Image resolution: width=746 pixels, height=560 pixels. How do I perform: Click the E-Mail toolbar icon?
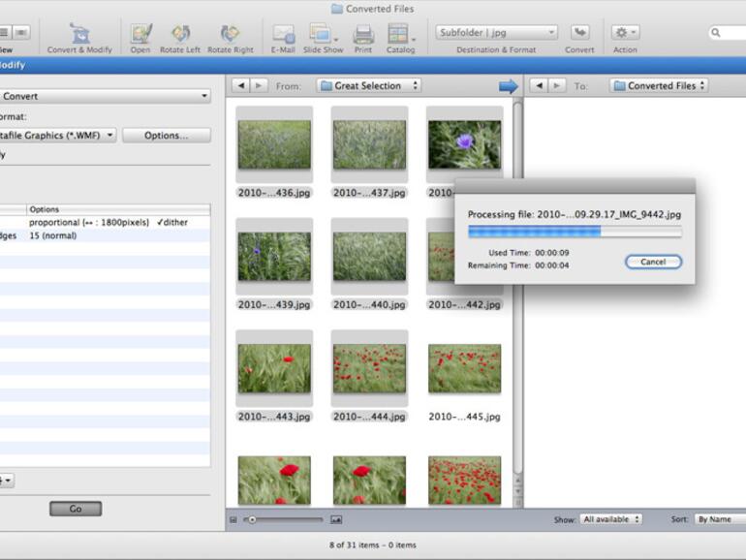[x=283, y=35]
